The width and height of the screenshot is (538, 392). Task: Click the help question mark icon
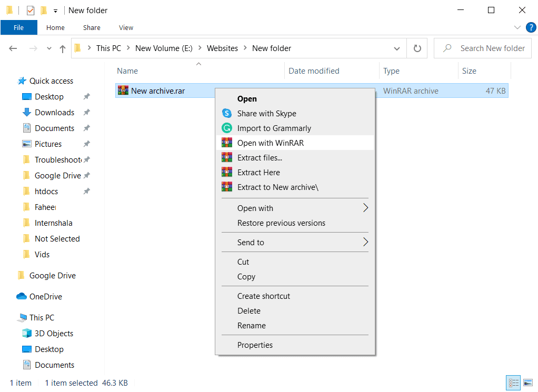[x=531, y=27]
